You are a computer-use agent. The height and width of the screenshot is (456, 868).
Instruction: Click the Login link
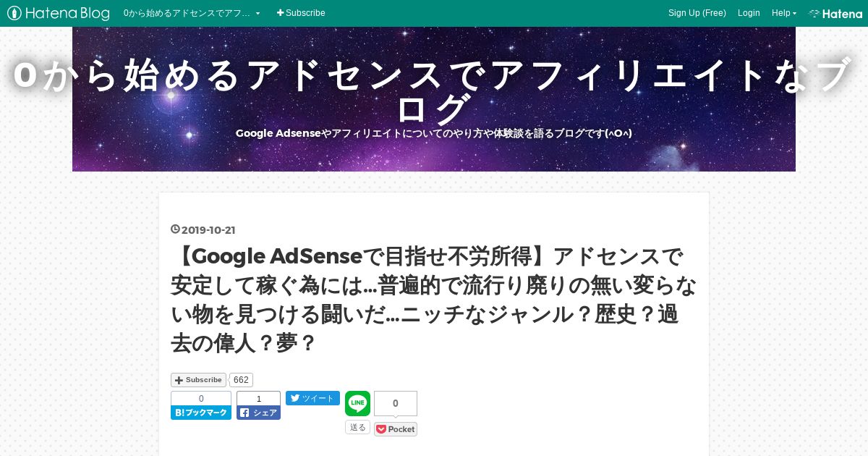point(749,13)
